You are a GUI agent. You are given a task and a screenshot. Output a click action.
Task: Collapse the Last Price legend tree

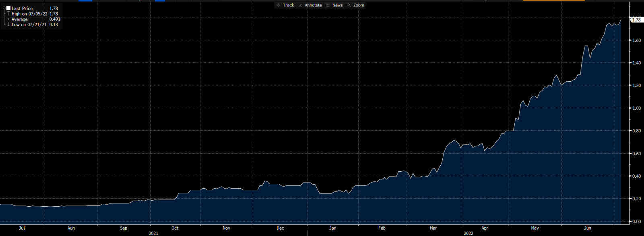4,8
